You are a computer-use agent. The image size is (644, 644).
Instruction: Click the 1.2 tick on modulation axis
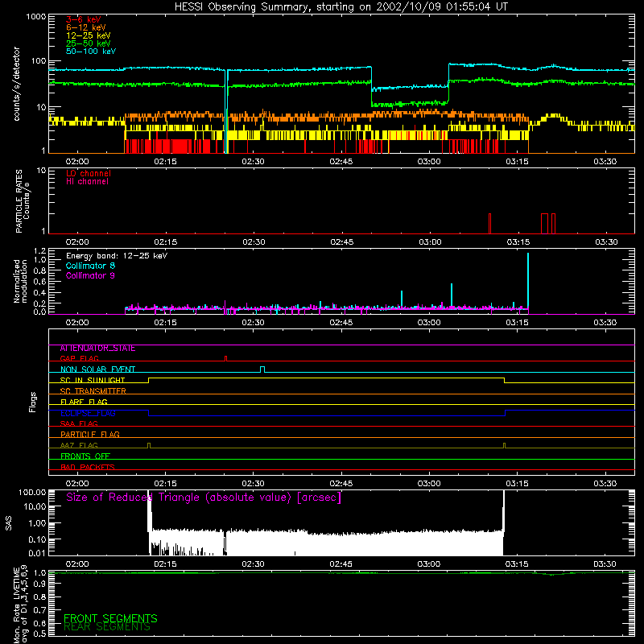point(39,251)
